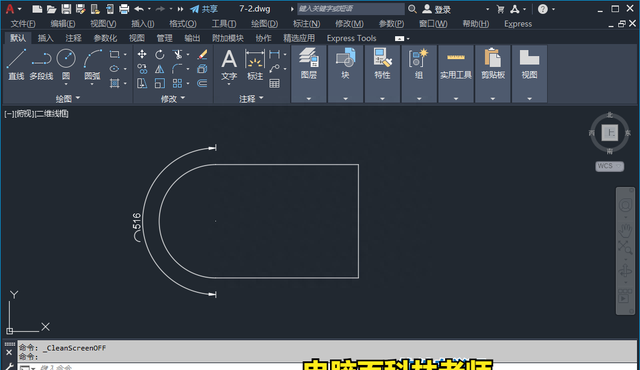
Task: Click the Ellipse tool icon
Action: click(114, 69)
